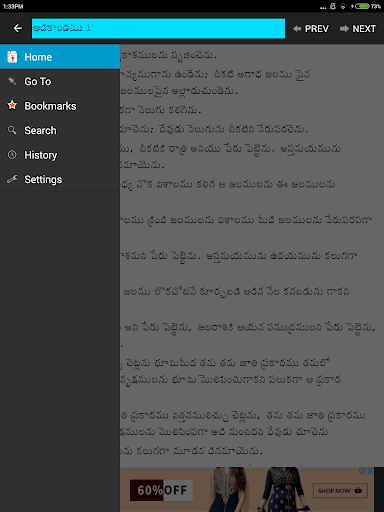Open Search from the side menu

pyautogui.click(x=60, y=131)
